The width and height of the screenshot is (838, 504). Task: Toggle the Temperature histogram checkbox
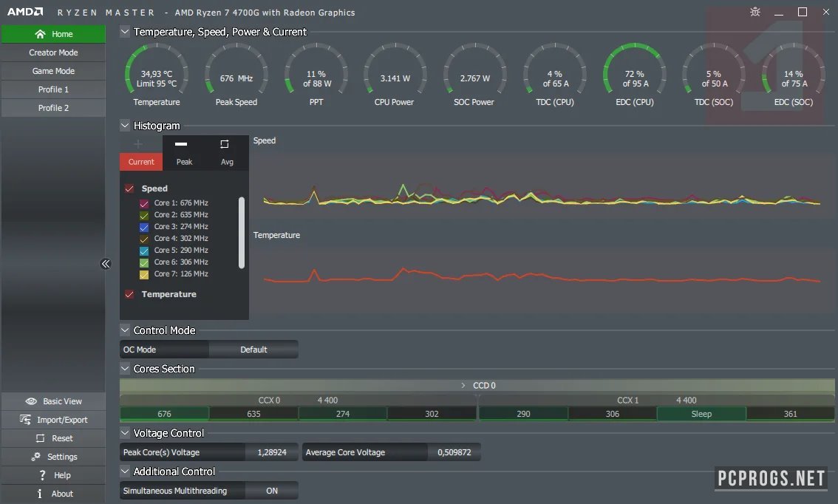click(x=129, y=294)
